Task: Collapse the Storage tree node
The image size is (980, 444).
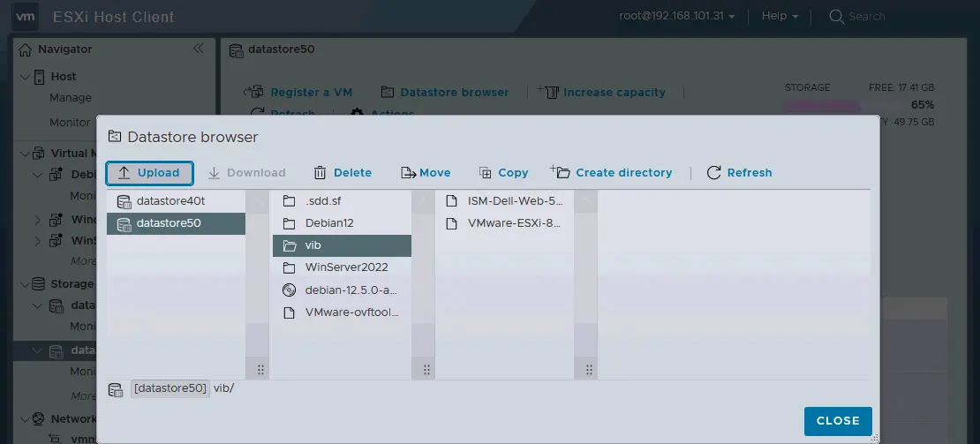Action: click(25, 285)
